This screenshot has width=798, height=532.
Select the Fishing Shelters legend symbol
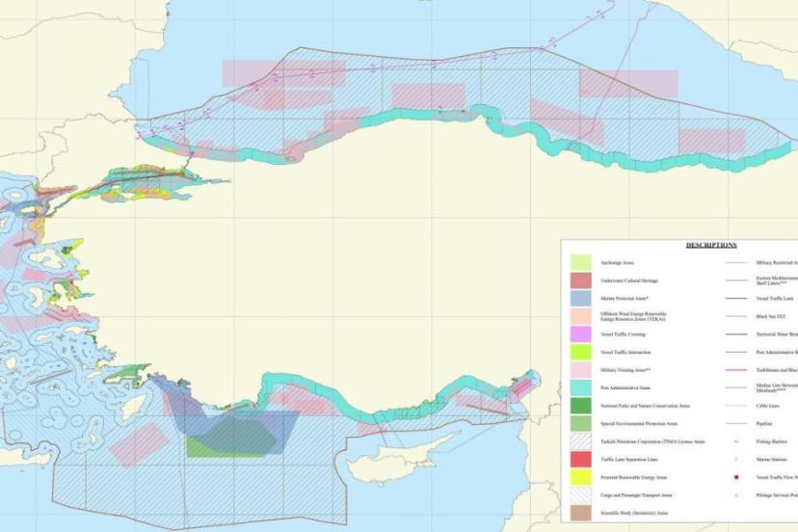pyautogui.click(x=736, y=441)
